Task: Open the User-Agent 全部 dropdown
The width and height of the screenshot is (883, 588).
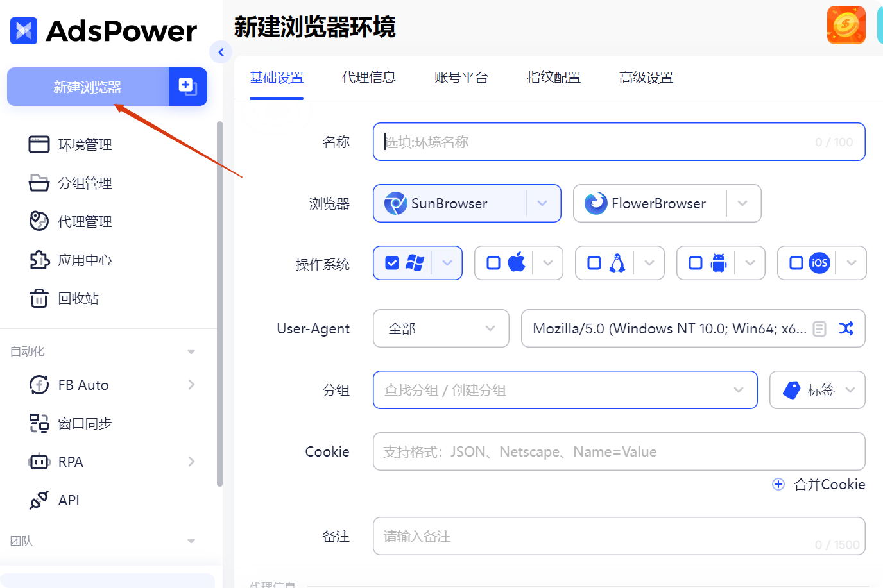Action: click(x=441, y=328)
